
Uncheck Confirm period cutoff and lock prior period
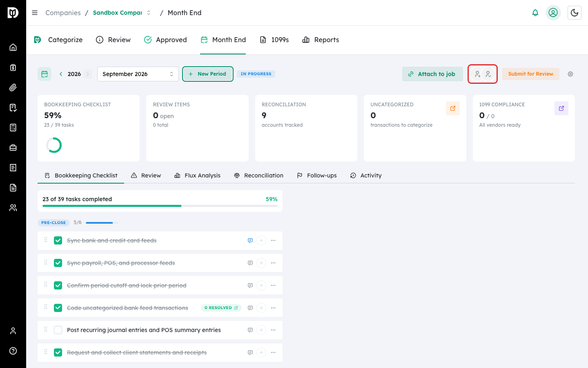[x=58, y=285]
